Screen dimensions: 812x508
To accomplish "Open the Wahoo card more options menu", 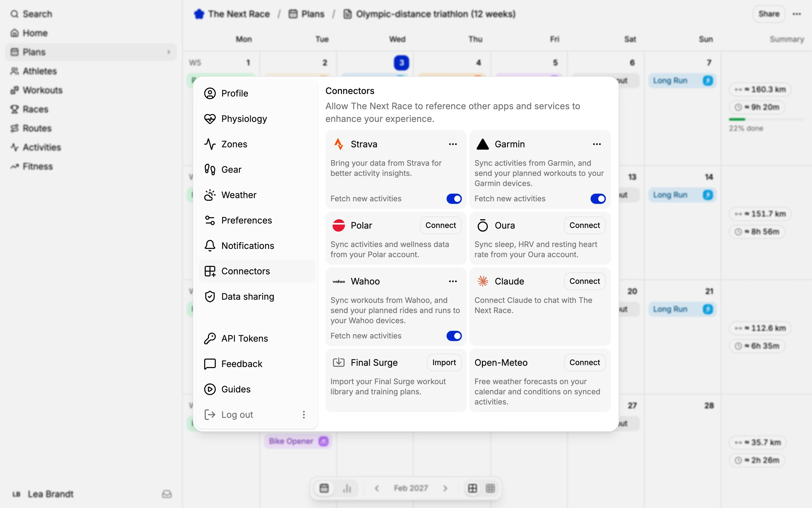I will 453,281.
